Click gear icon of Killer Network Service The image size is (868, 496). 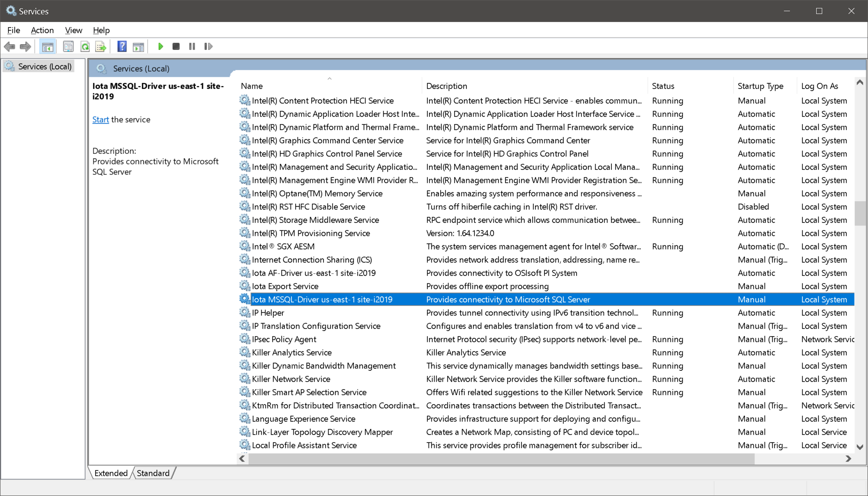pyautogui.click(x=245, y=378)
